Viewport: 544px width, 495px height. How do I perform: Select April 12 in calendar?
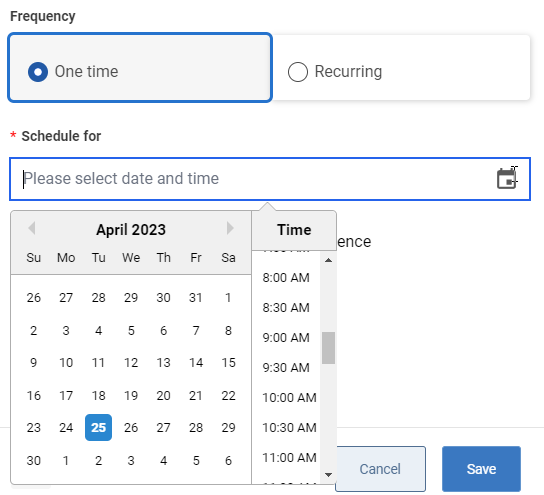point(131,362)
